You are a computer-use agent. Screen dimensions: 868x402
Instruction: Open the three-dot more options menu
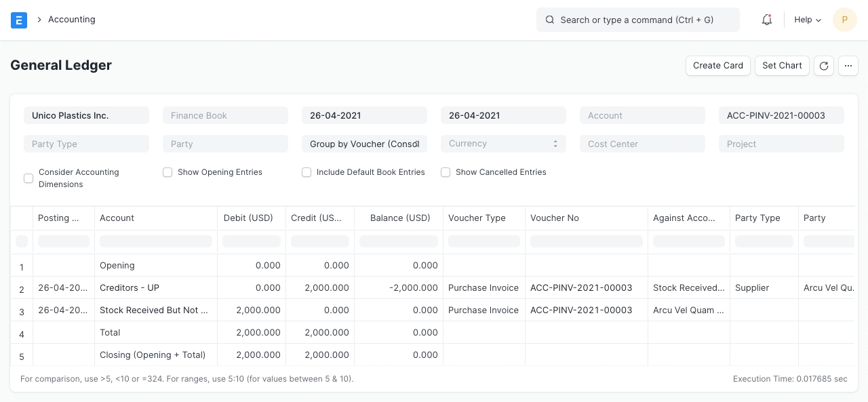coord(848,66)
